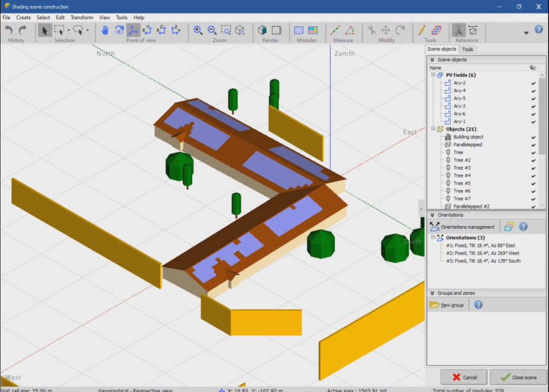Click the pencil icon in Tools
Screen dimensions: 549x392
422,30
